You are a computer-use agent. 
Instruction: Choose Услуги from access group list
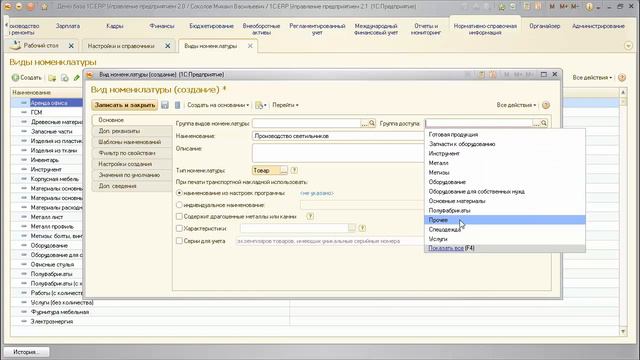pyautogui.click(x=505, y=239)
